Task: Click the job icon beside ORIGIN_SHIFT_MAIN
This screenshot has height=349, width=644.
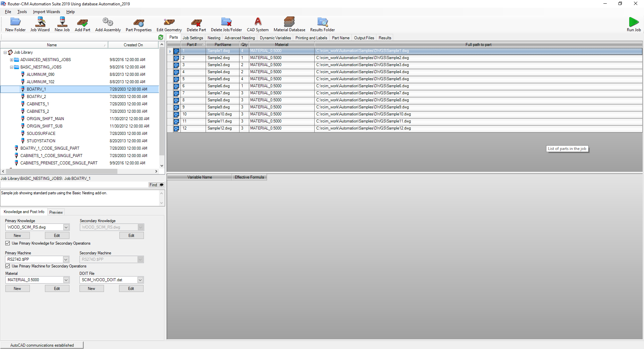Action: tap(23, 118)
